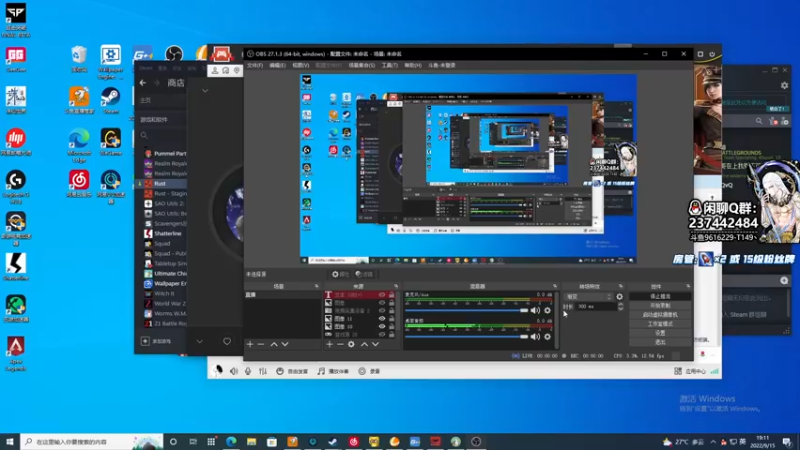800x450 pixels.
Task: Click the 退出 exit button in OBS controls
Action: 660,342
